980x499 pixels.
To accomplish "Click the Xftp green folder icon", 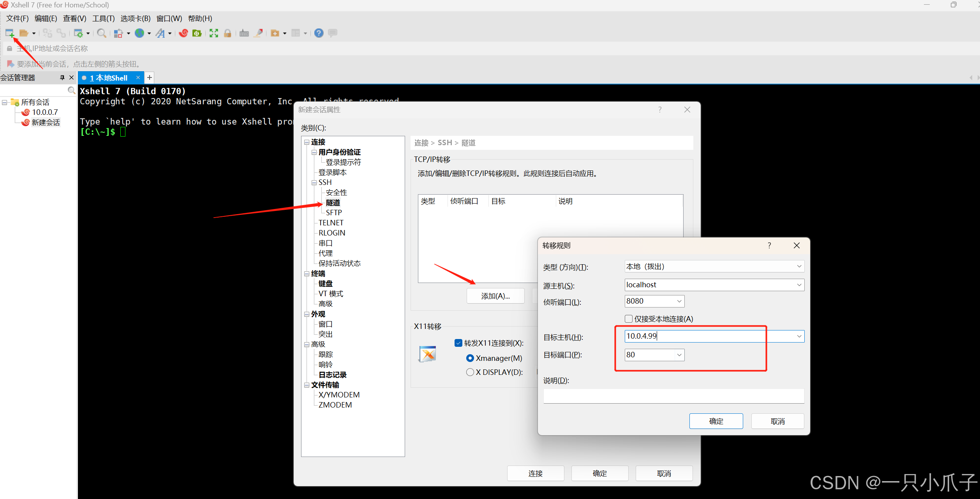I will point(197,33).
